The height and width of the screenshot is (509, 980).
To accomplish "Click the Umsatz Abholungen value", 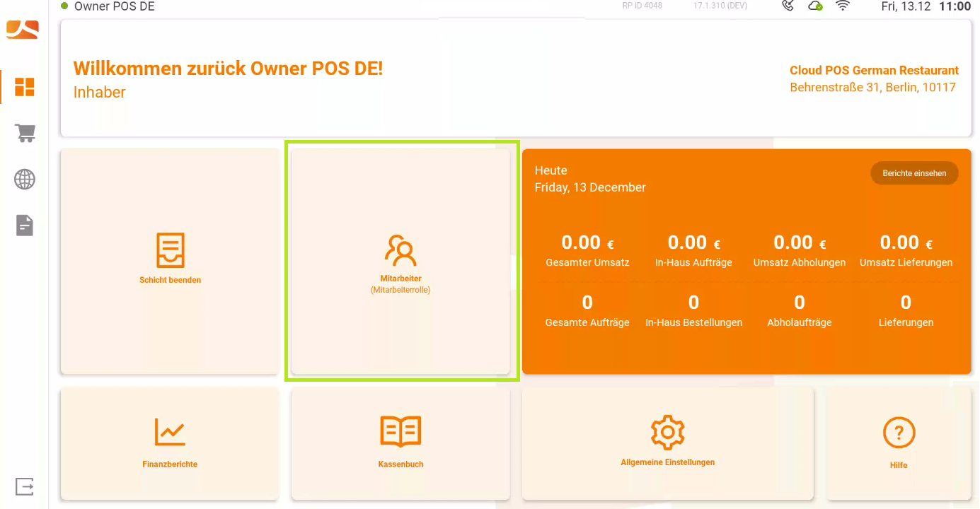I will (800, 242).
